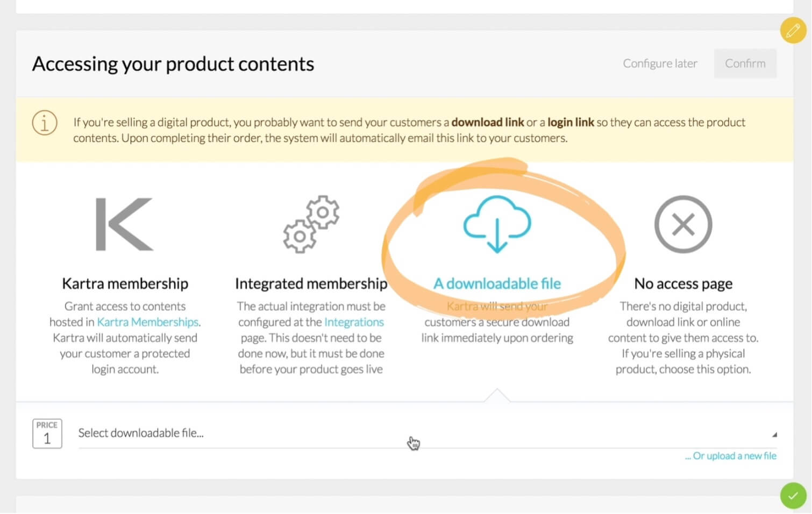This screenshot has height=514, width=812.
Task: Choose the gears Integrated membership icon
Action: pyautogui.click(x=311, y=224)
